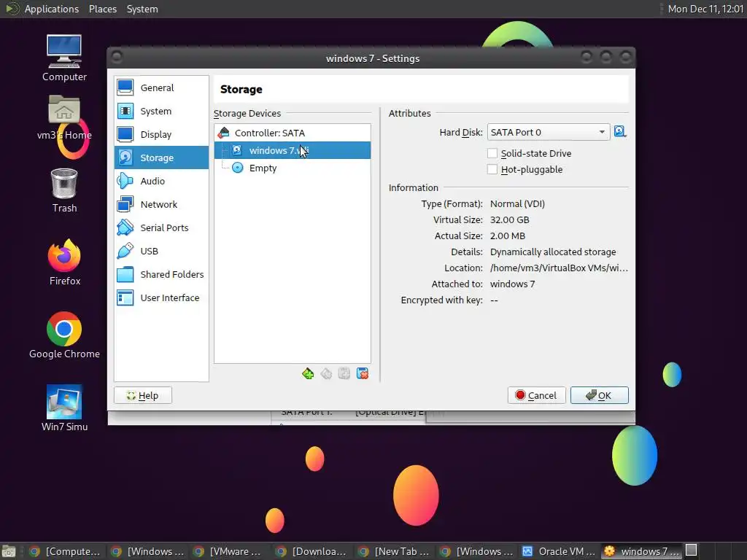This screenshot has width=747, height=560.
Task: Open the Hard Disk SATA Port dropdown
Action: 549,133
